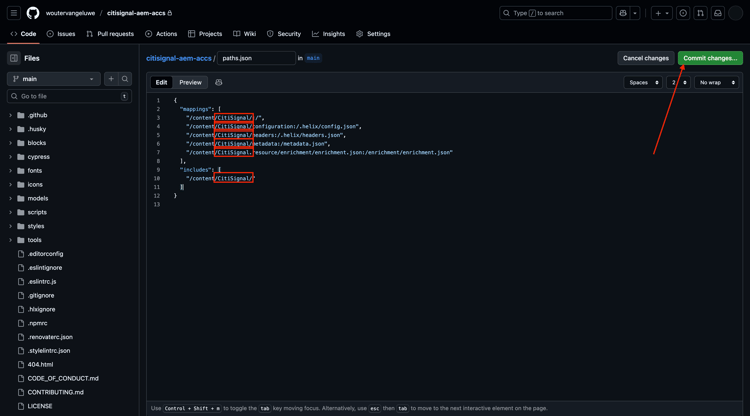This screenshot has height=416, width=750.
Task: Click the search bar in the header
Action: click(x=555, y=13)
